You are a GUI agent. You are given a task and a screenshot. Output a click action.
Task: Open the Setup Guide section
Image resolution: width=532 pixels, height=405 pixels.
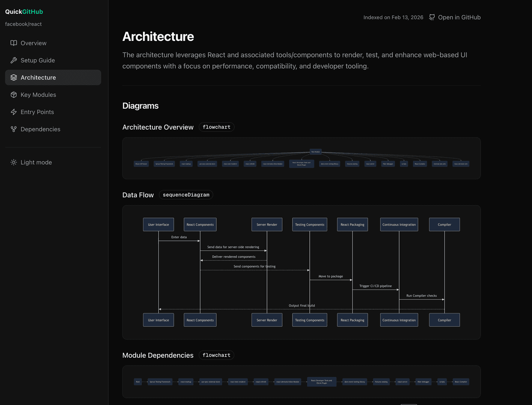(x=38, y=60)
